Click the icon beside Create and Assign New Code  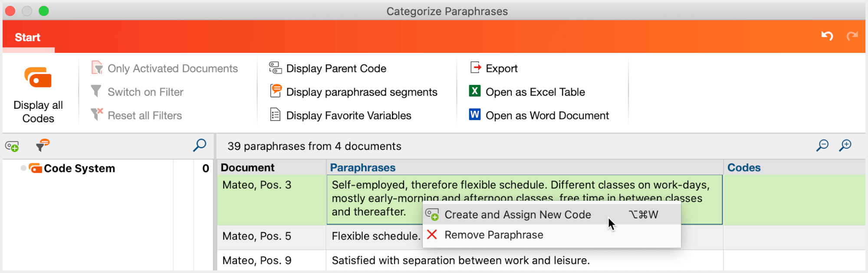click(x=432, y=214)
